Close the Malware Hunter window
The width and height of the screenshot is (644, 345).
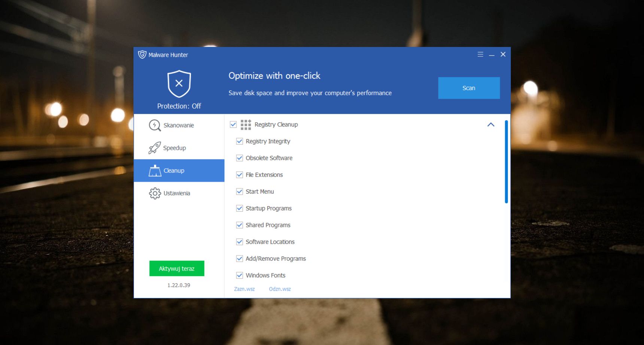click(x=503, y=55)
